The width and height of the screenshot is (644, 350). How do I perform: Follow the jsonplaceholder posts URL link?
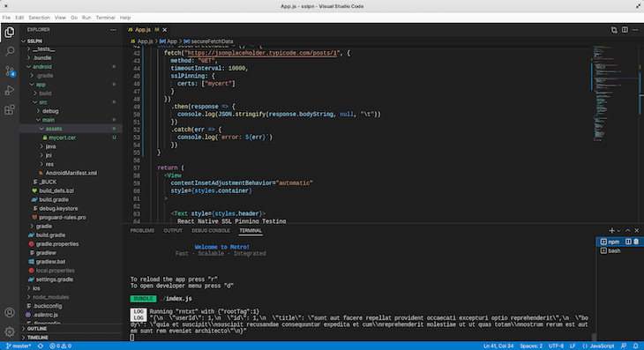click(262, 53)
